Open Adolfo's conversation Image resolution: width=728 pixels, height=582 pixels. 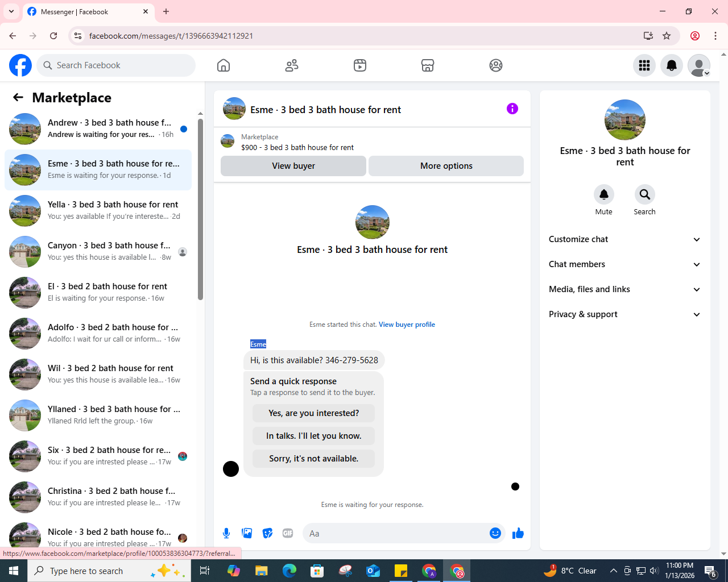click(x=98, y=334)
